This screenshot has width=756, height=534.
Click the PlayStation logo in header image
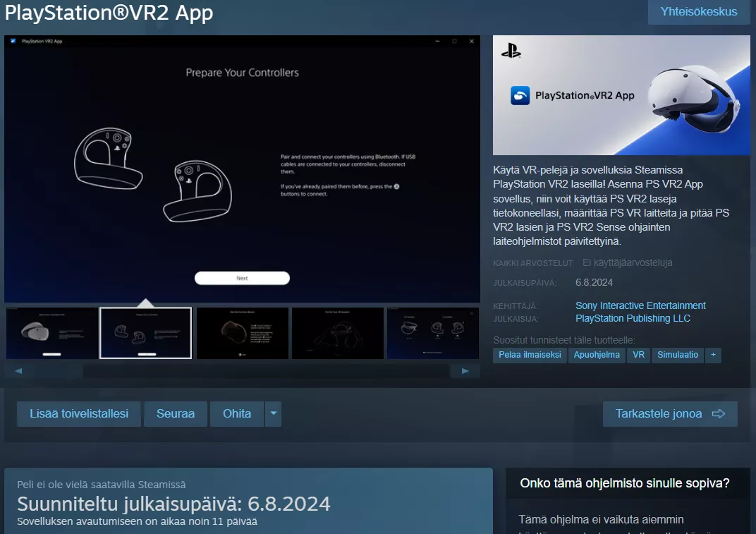511,51
